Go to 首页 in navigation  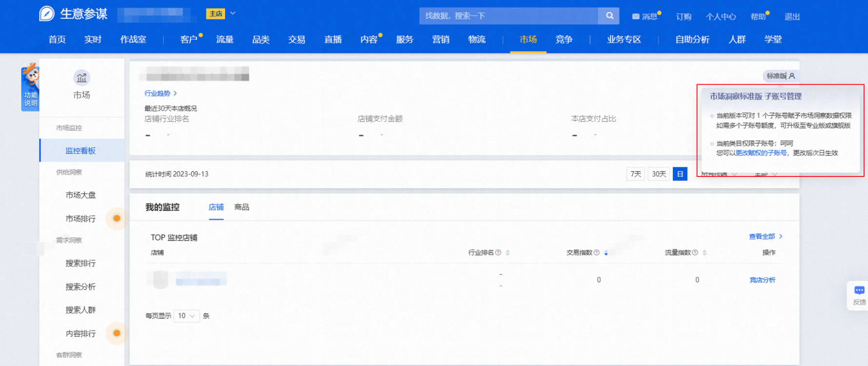click(x=57, y=39)
